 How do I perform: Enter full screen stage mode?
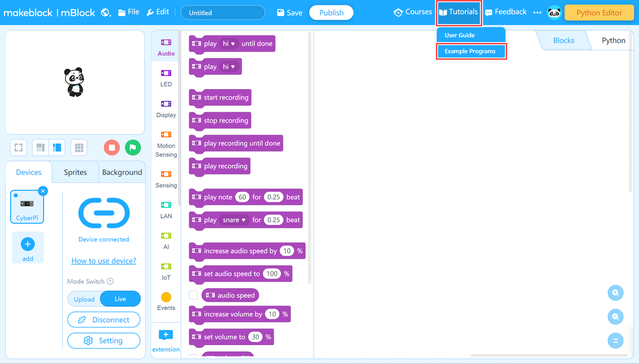click(x=18, y=148)
